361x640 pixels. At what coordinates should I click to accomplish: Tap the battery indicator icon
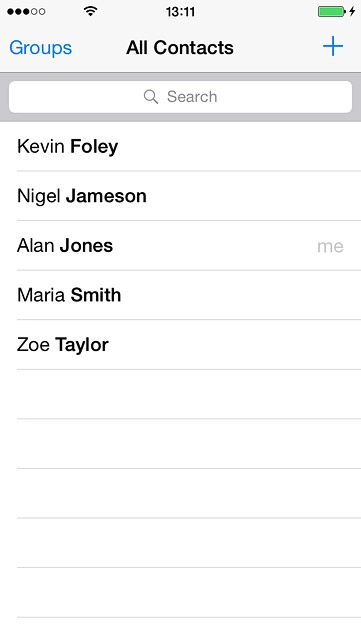tap(332, 11)
